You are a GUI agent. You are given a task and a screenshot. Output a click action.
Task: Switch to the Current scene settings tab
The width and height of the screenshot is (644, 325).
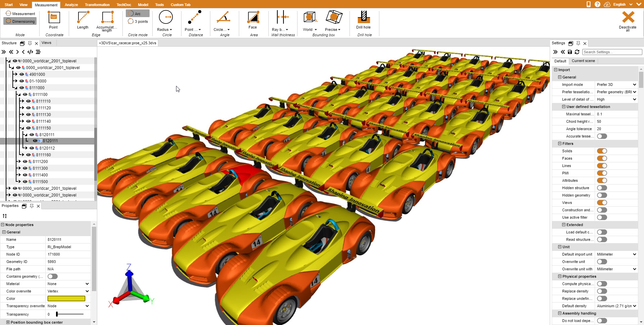[x=583, y=61]
